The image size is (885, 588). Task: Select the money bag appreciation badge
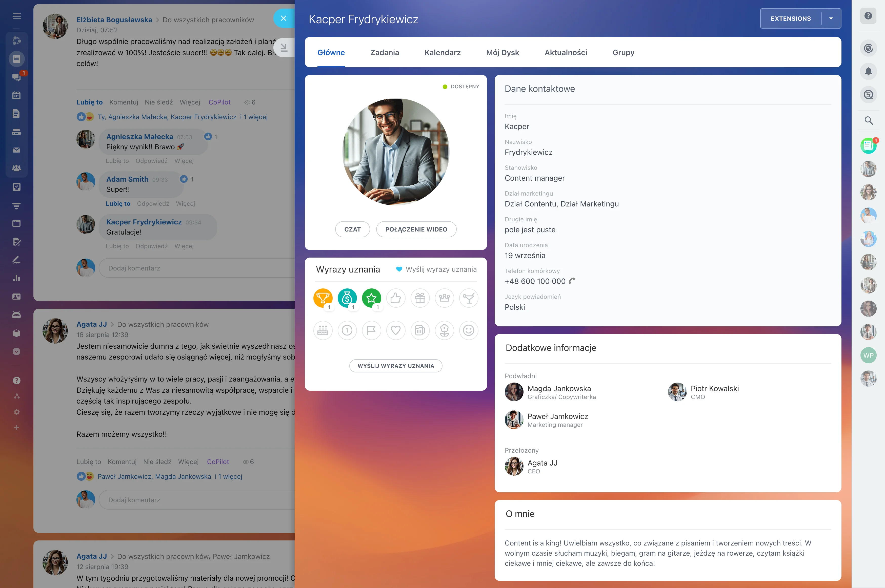[347, 298]
